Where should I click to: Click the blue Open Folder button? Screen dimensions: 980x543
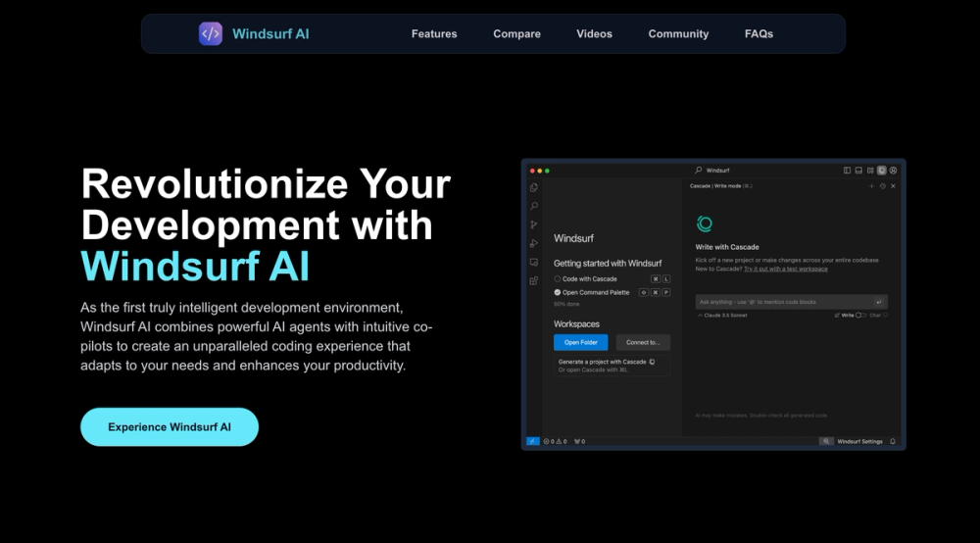click(x=580, y=342)
